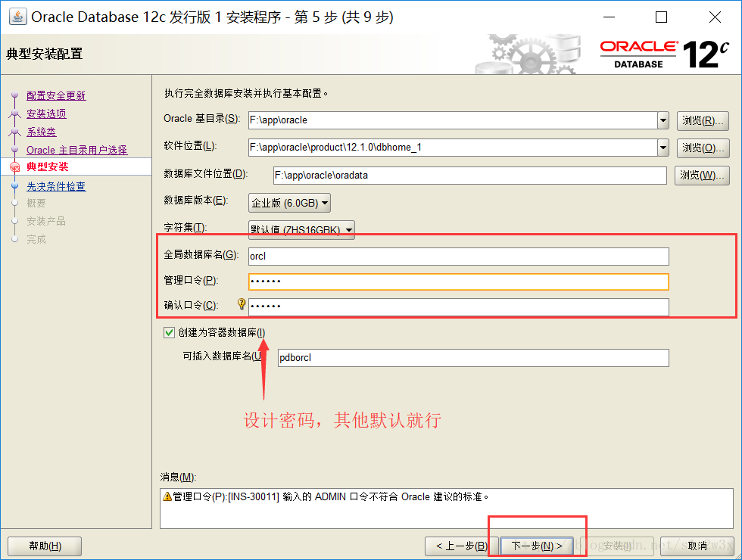Select the 典型安装 step in the sidebar
742x560 pixels.
(x=47, y=166)
